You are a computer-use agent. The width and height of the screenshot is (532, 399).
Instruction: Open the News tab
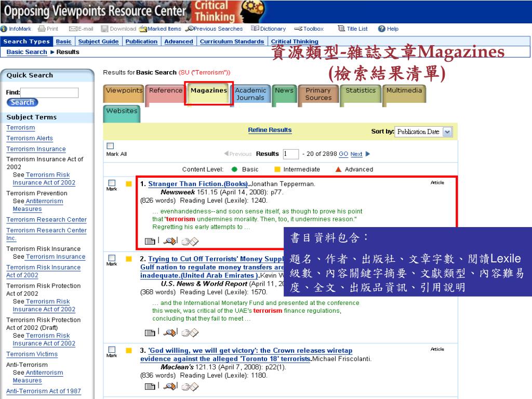(284, 94)
